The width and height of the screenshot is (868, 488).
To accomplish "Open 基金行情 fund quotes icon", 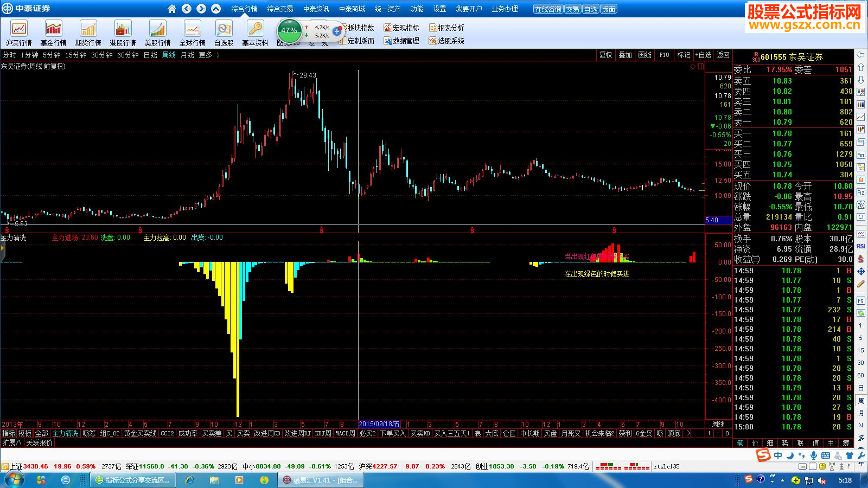I will tap(54, 33).
